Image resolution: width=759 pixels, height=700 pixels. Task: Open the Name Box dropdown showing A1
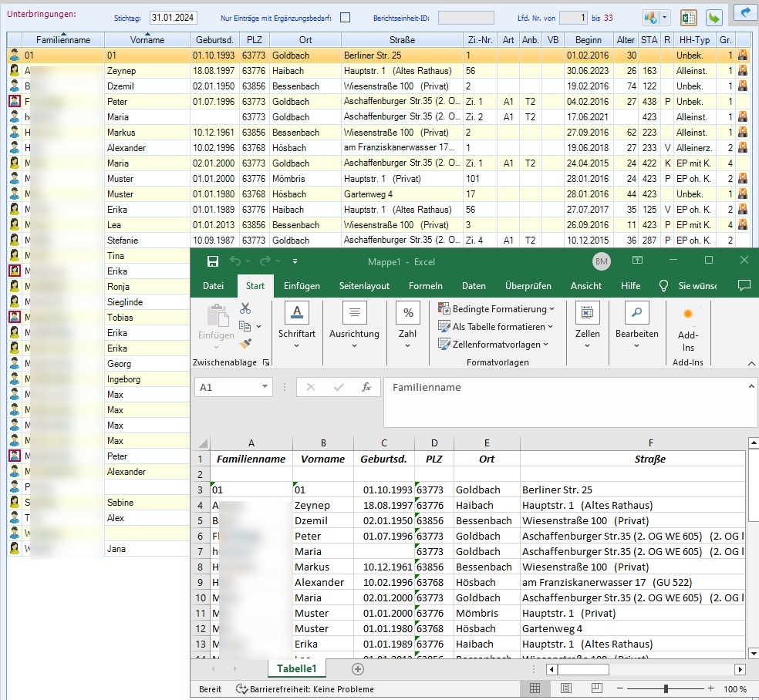pyautogui.click(x=265, y=387)
